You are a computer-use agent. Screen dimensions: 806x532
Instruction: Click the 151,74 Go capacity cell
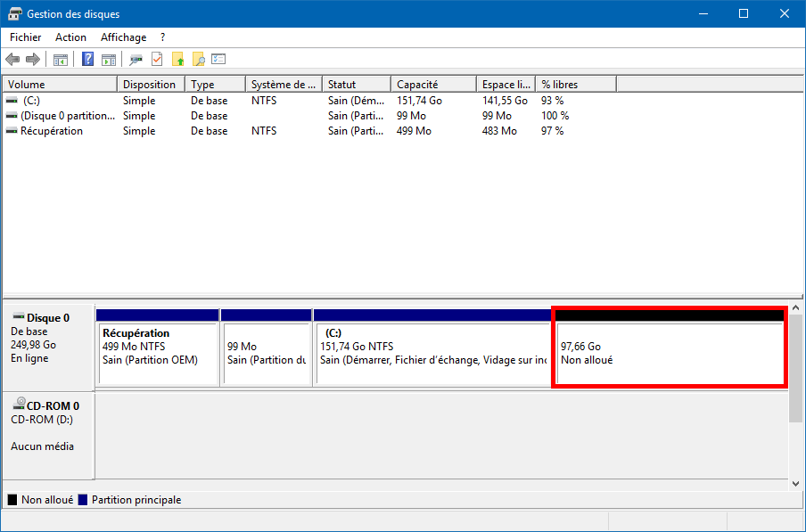click(419, 101)
